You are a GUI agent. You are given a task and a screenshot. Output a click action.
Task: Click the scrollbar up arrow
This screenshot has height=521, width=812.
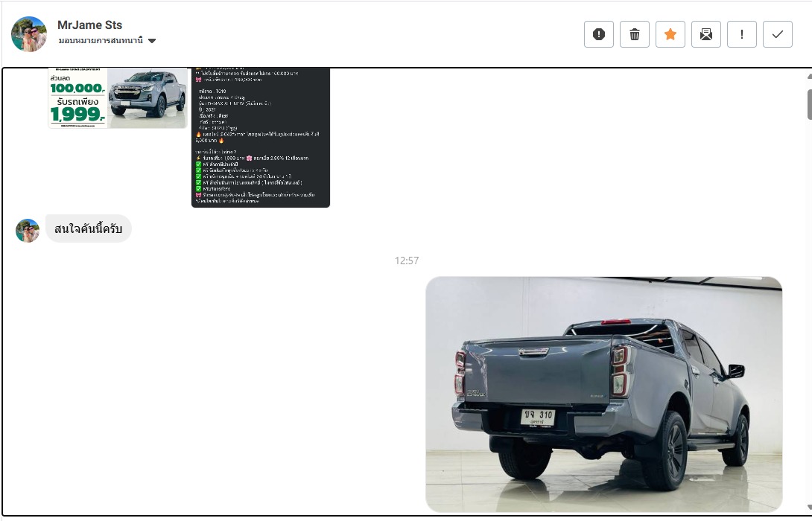click(809, 76)
